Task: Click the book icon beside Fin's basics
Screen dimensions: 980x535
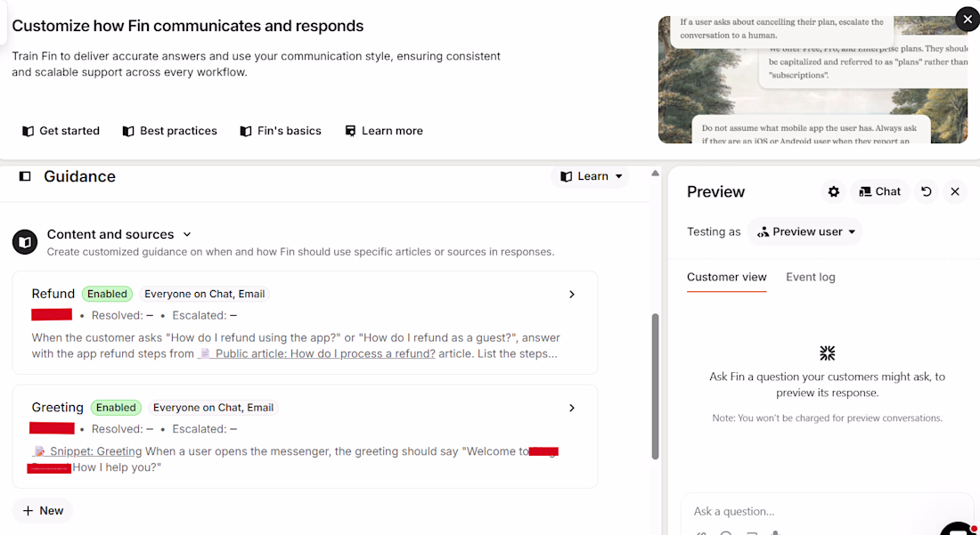Action: click(x=246, y=131)
